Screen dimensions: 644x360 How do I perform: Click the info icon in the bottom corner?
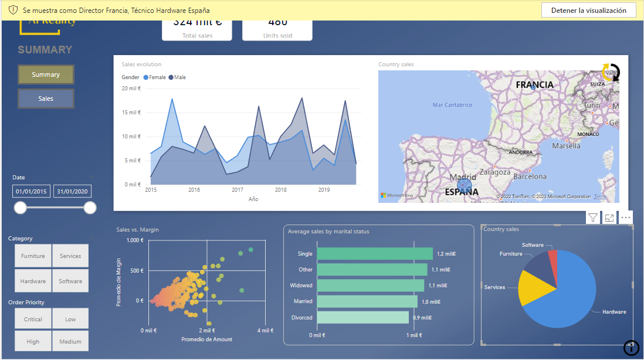631,348
